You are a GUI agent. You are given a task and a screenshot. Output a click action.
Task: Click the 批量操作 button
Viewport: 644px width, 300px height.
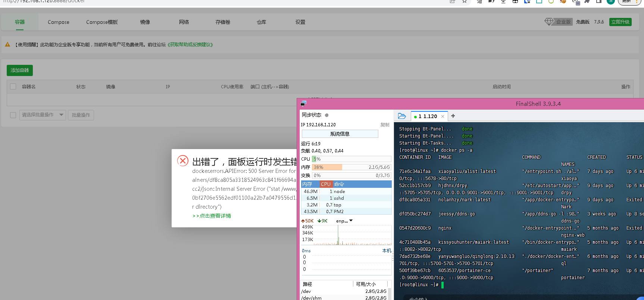(81, 115)
